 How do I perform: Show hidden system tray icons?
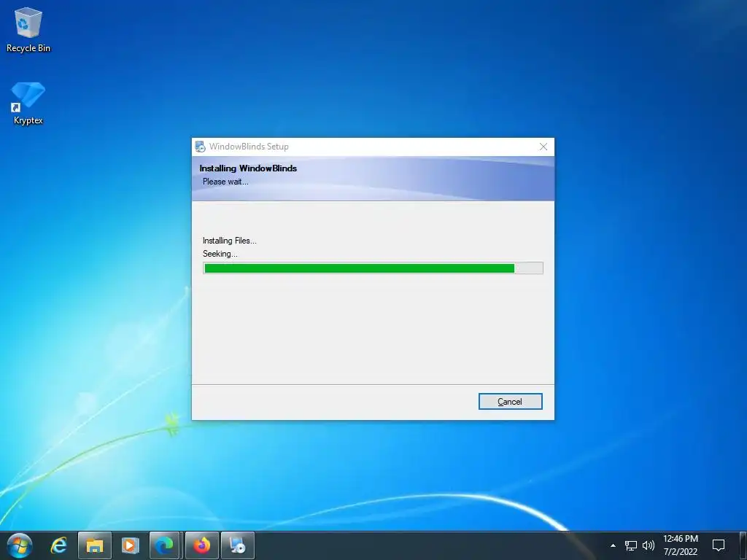pyautogui.click(x=613, y=545)
